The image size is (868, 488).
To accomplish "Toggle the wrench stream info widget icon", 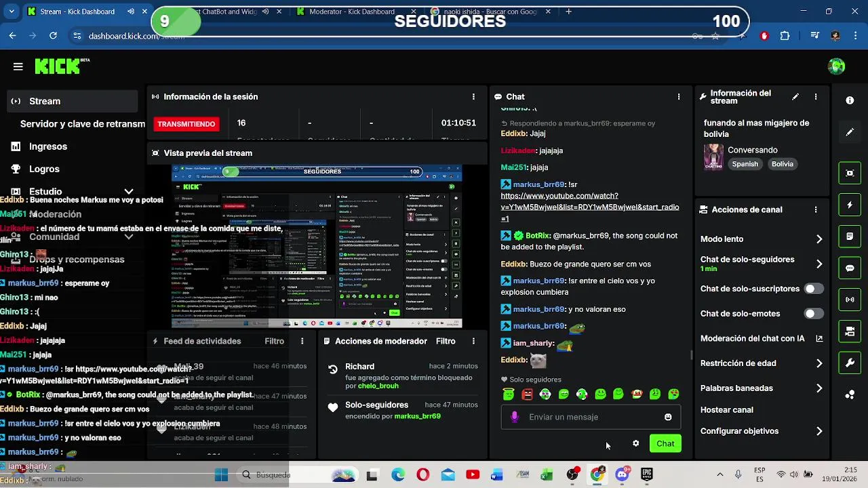I will 850,363.
